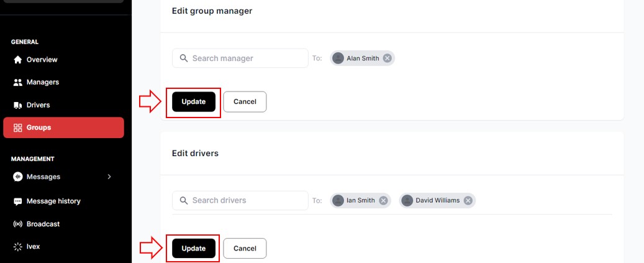
Task: Cancel editing the group manager
Action: tap(245, 102)
